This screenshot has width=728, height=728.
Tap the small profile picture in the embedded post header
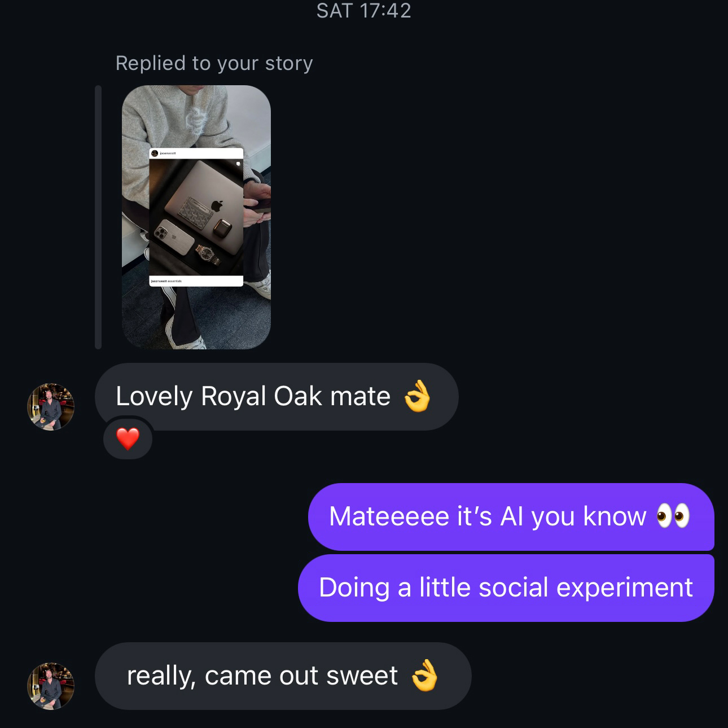click(155, 154)
